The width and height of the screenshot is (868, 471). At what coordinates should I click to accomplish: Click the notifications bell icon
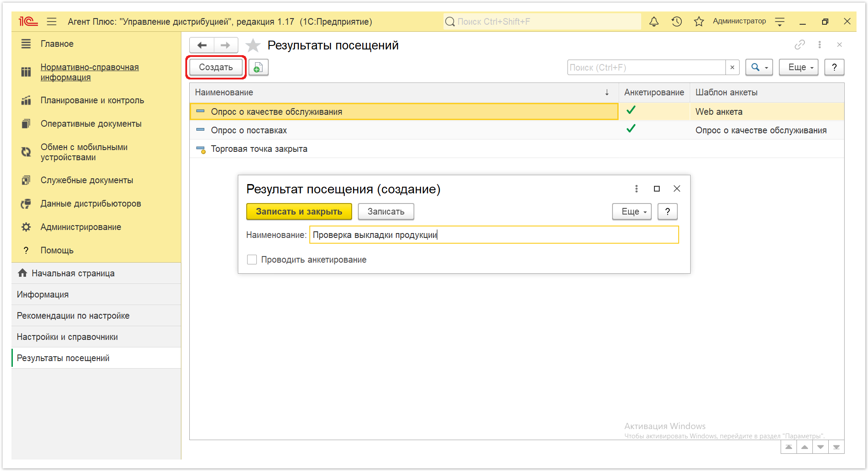pyautogui.click(x=654, y=21)
